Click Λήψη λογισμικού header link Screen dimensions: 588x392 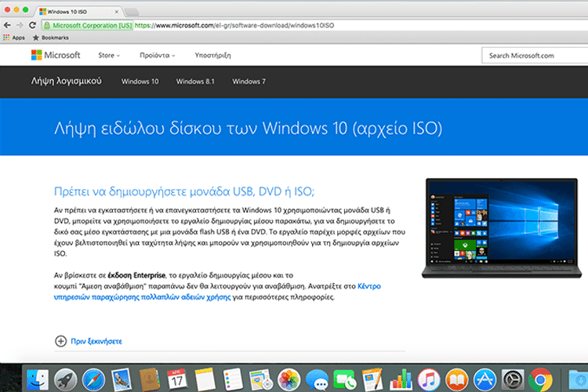click(x=67, y=81)
